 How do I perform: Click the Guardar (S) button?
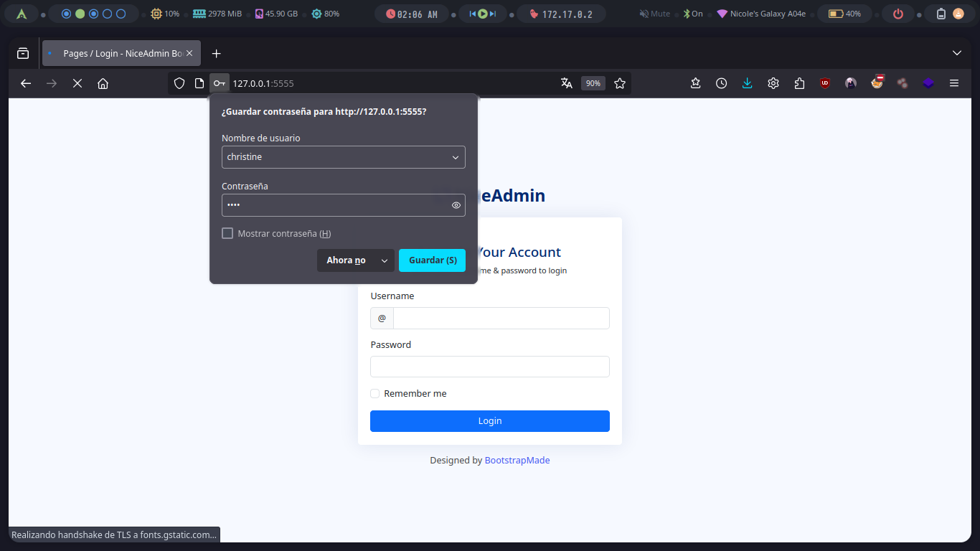pyautogui.click(x=432, y=260)
